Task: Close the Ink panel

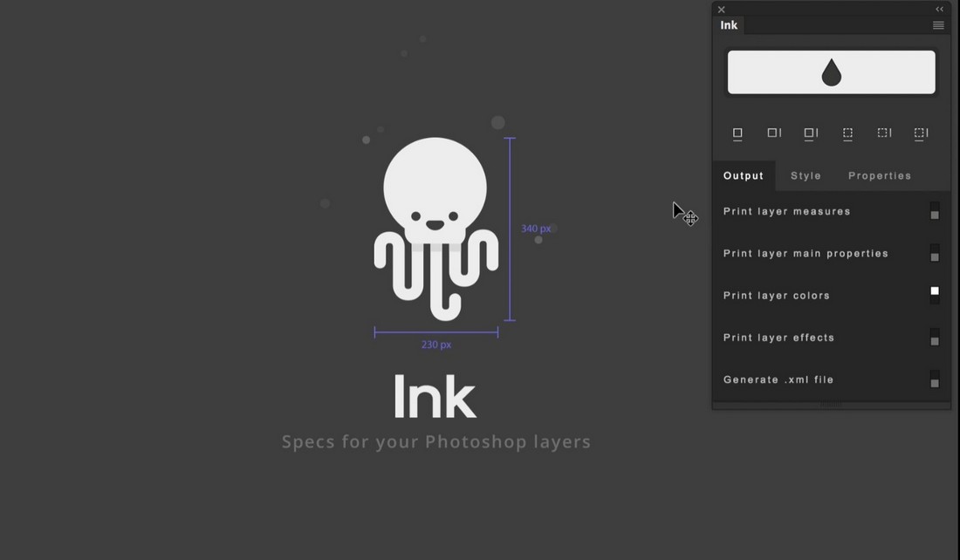Action: click(x=721, y=10)
